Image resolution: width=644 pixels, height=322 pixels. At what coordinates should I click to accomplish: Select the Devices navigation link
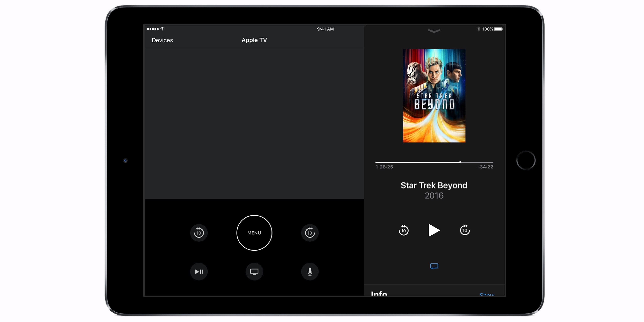click(162, 40)
